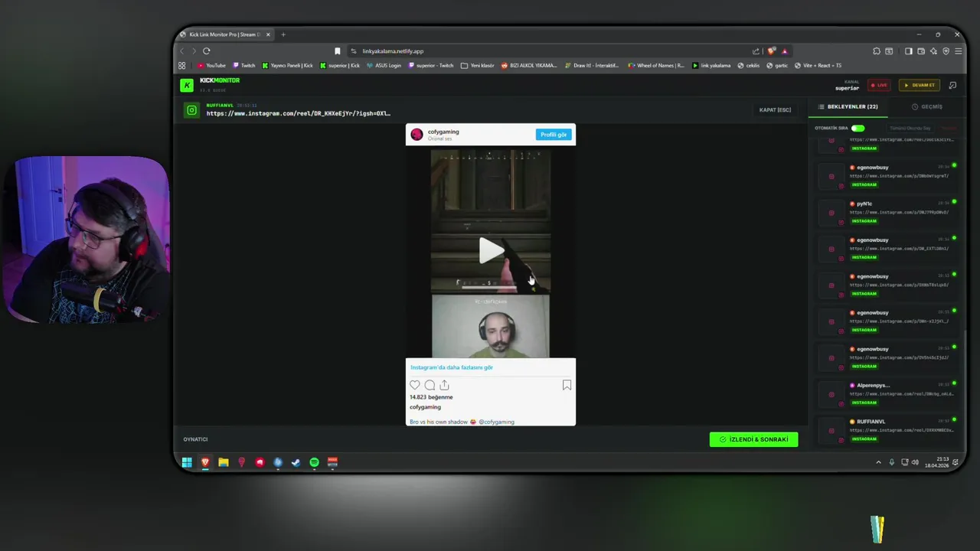Open Instagram'da daha fazlasını gör link
This screenshot has height=551, width=980.
pyautogui.click(x=452, y=367)
